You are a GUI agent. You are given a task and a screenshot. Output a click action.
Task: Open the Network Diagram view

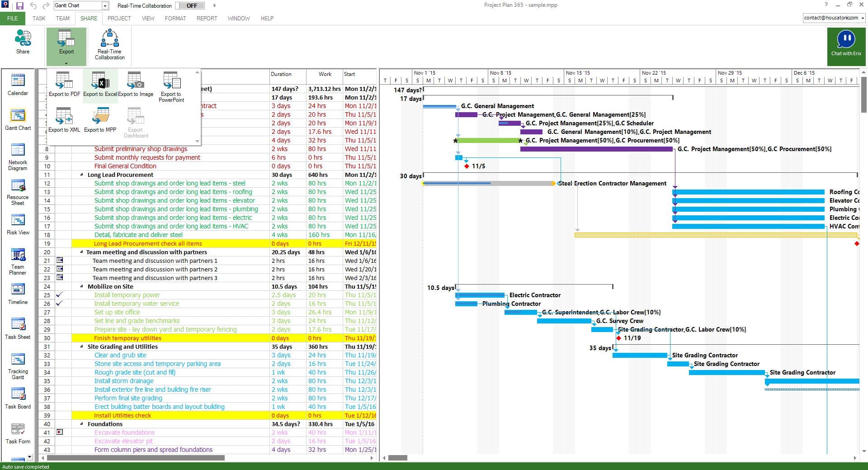tap(18, 157)
